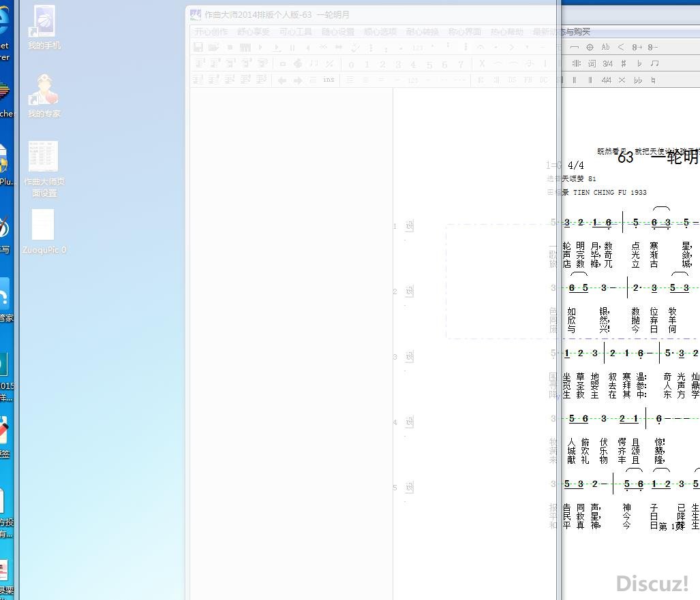Click the double barline icon beside 4/4

[x=590, y=80]
